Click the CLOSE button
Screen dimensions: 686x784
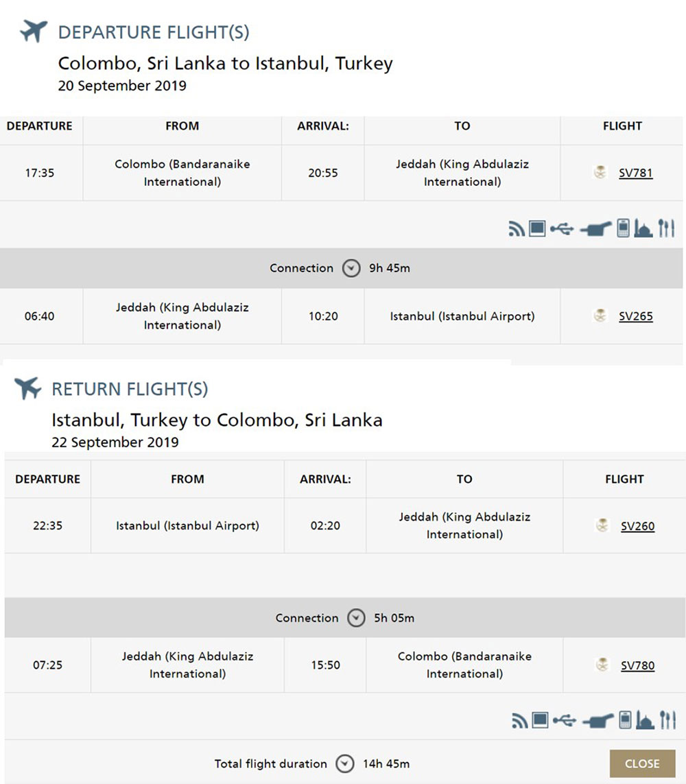point(643,763)
